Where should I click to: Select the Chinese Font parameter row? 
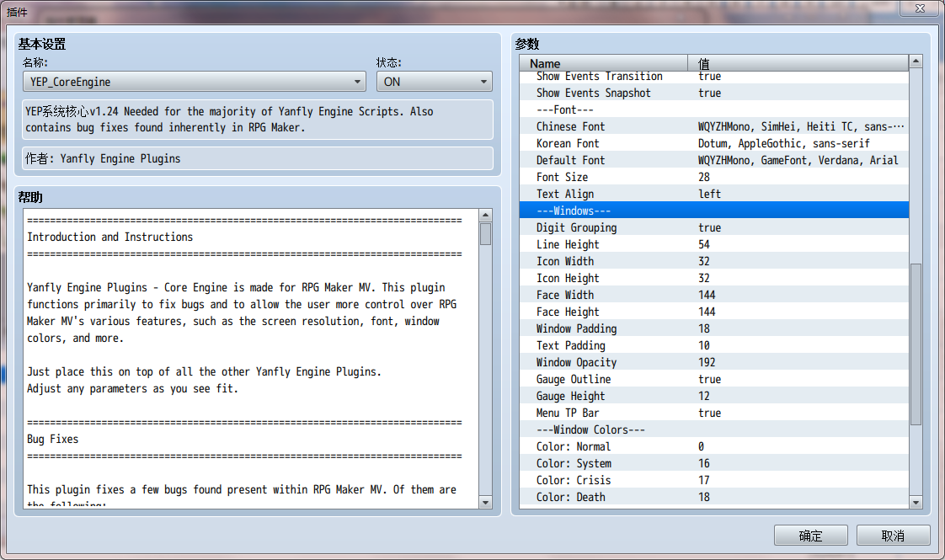pos(714,126)
